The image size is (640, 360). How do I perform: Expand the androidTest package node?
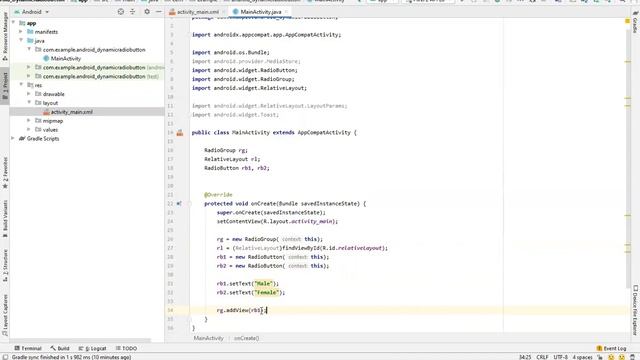[x=29, y=67]
